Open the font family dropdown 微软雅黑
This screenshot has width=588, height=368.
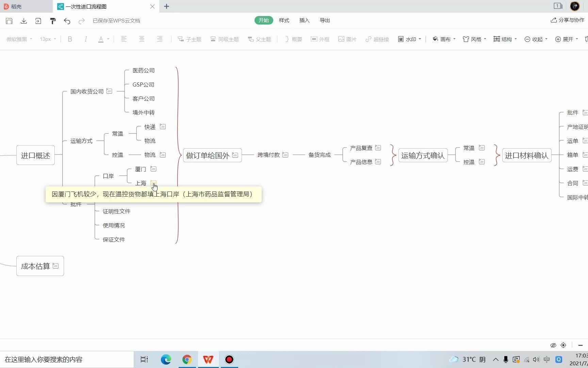(x=19, y=39)
